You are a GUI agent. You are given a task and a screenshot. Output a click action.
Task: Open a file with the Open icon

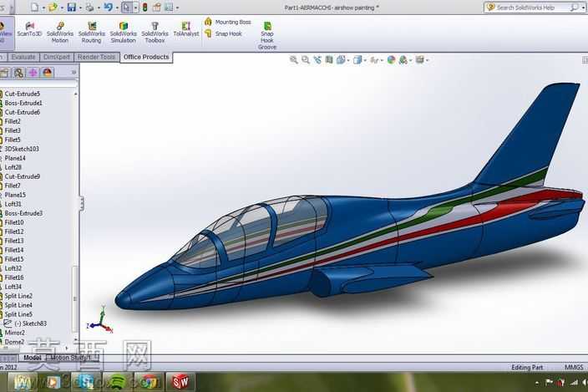53,7
